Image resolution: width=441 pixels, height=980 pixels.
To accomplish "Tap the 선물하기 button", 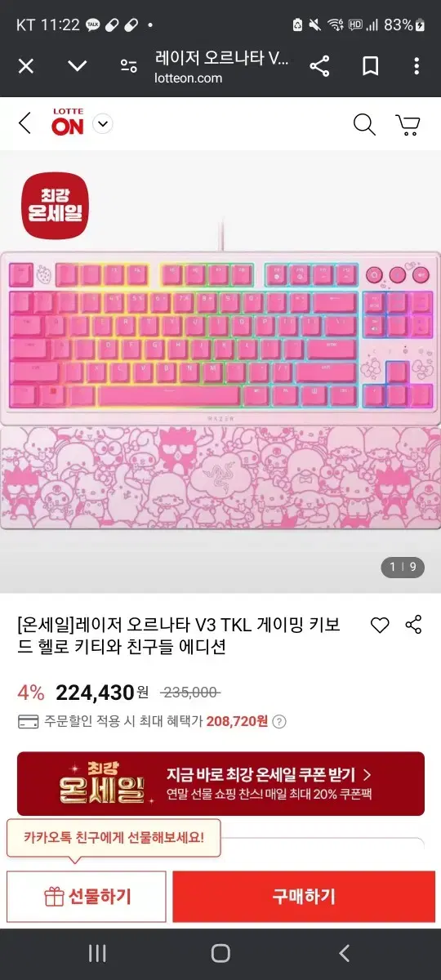I will click(87, 896).
